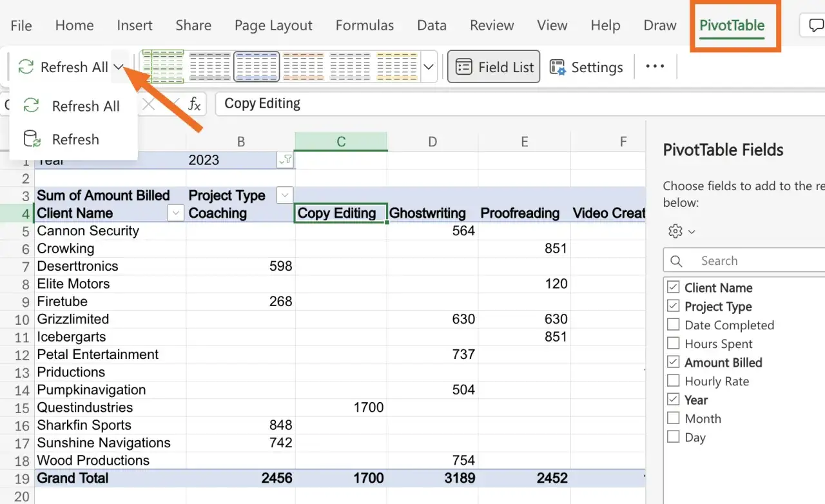Open the Year filter dropdown in B1
The width and height of the screenshot is (825, 504).
tap(286, 160)
